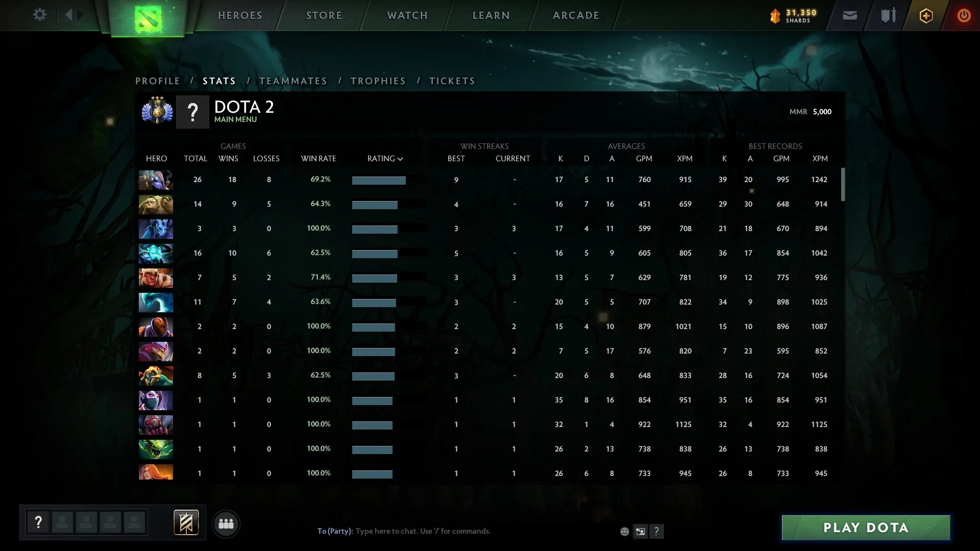Image resolution: width=980 pixels, height=551 pixels.
Task: Sort table by WINS column
Action: tap(228, 159)
